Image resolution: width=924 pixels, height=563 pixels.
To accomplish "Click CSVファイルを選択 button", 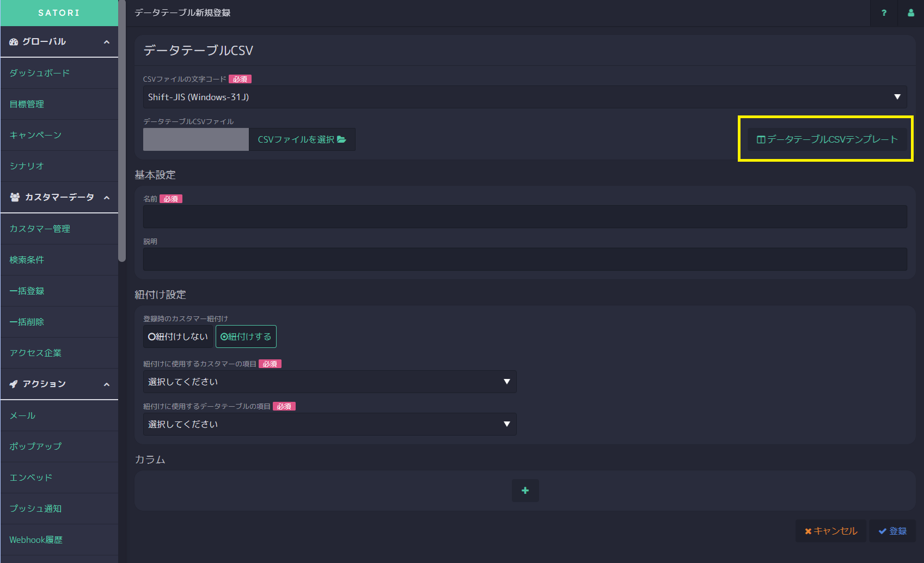I will [x=302, y=139].
